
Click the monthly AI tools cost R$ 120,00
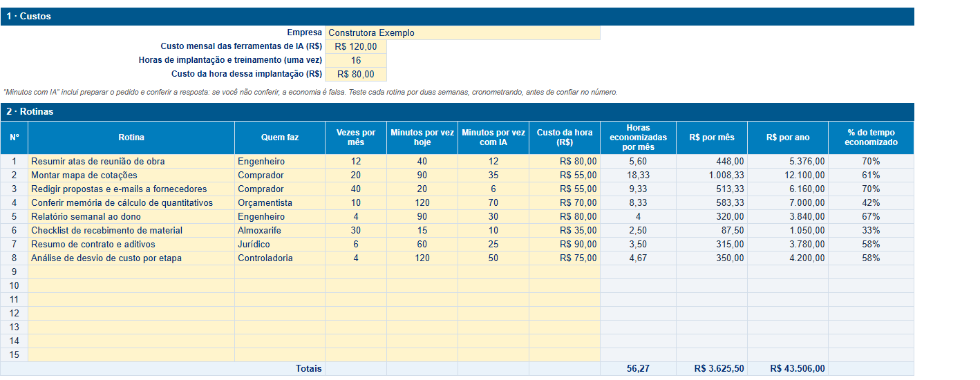pyautogui.click(x=356, y=47)
